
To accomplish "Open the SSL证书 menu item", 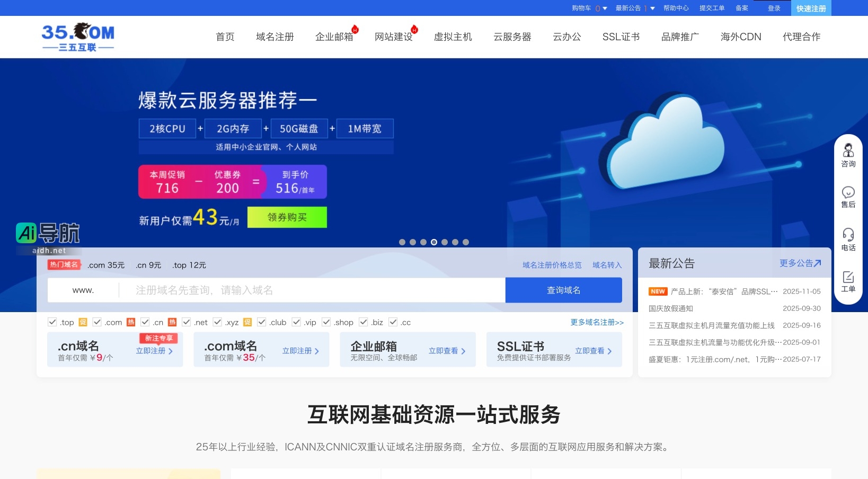I will [621, 37].
